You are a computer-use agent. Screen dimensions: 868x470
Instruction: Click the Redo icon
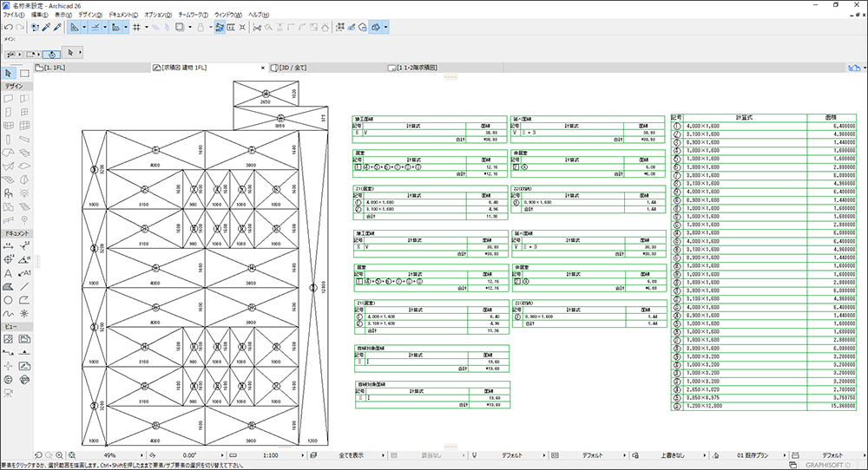tap(20, 27)
